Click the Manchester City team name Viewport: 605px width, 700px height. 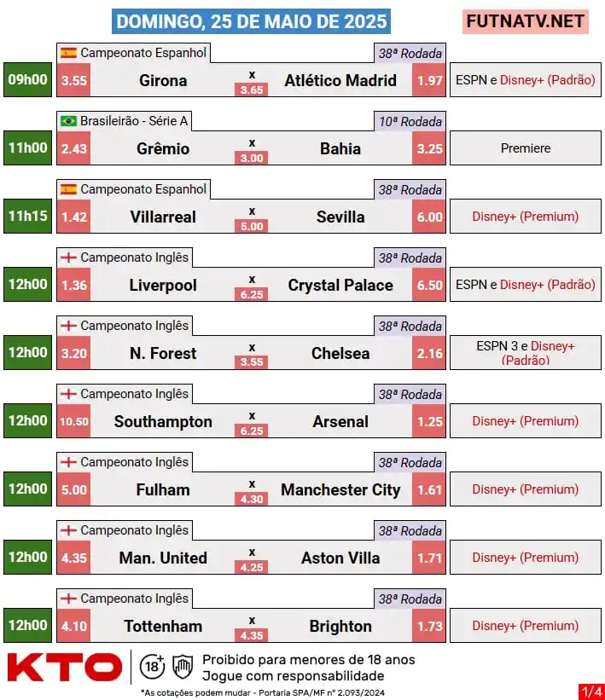pos(340,489)
